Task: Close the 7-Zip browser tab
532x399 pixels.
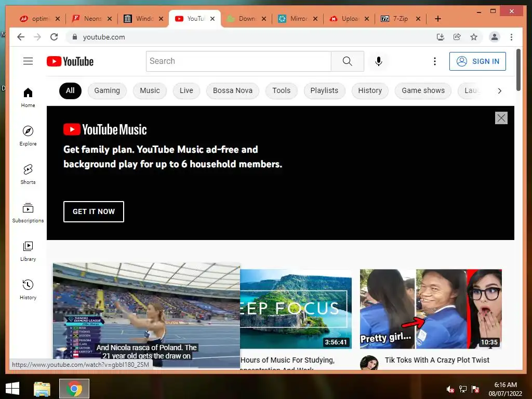Action: 418,19
